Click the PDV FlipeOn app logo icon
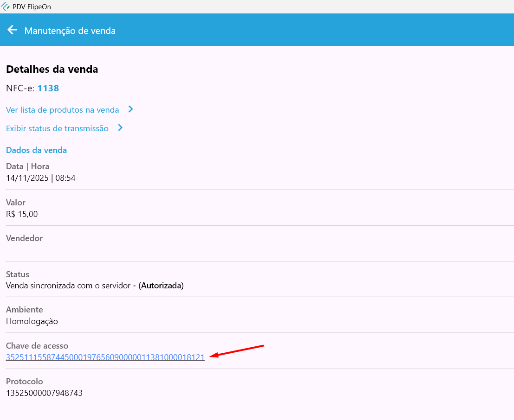Image resolution: width=514 pixels, height=420 pixels. click(6, 6)
